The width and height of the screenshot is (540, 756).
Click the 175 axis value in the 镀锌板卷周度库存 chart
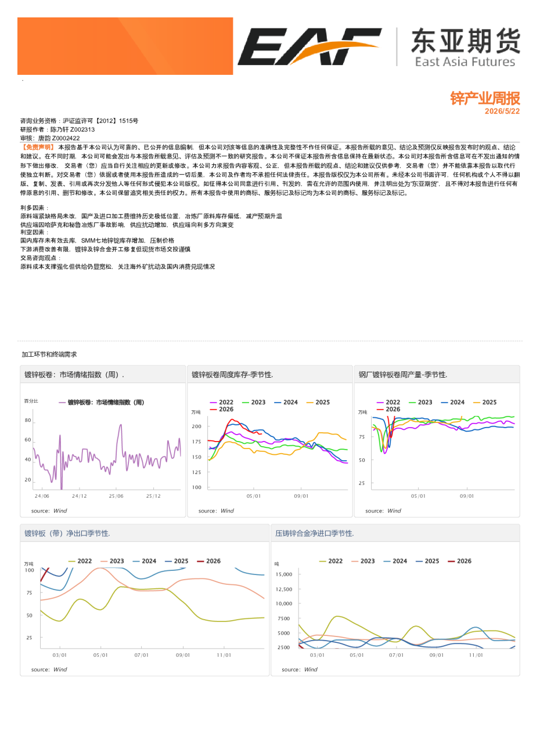[x=196, y=442]
